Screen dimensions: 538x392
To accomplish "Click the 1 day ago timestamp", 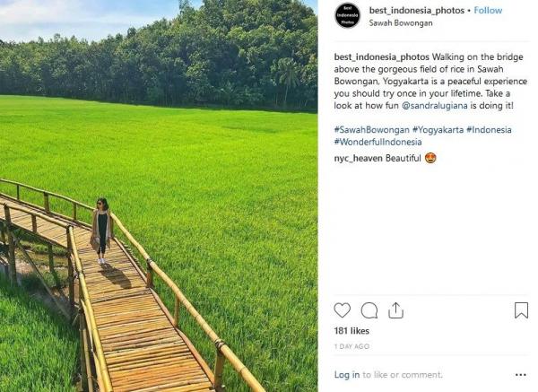I will tap(351, 346).
